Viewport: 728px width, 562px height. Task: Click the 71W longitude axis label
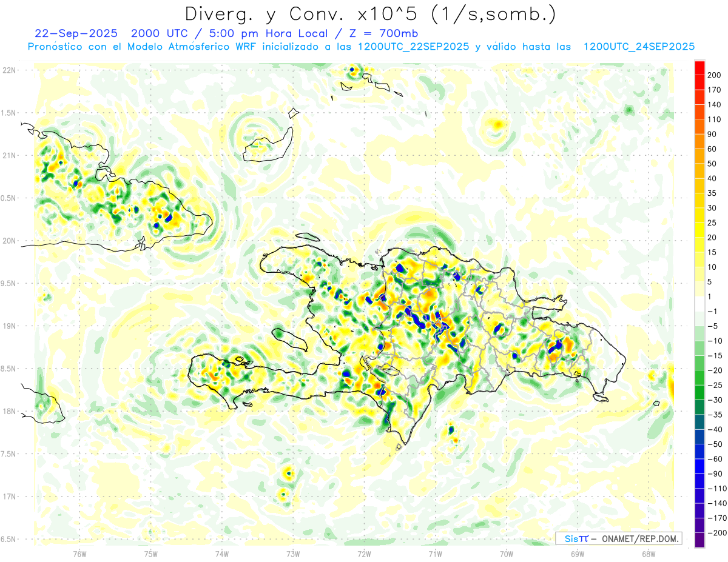[435, 554]
